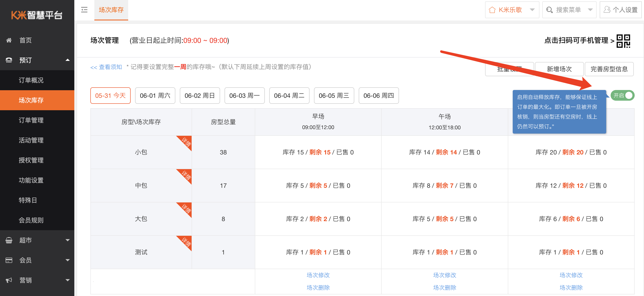Select the 06-04 周二 date tab

coord(289,96)
